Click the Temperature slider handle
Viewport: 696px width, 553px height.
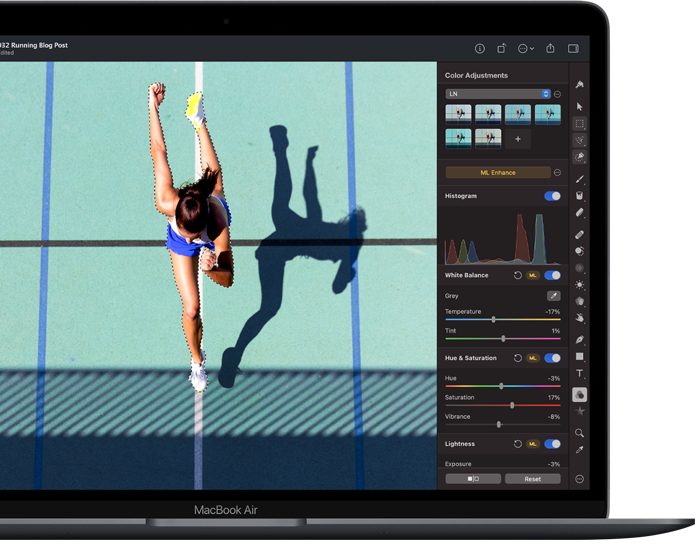coord(493,319)
